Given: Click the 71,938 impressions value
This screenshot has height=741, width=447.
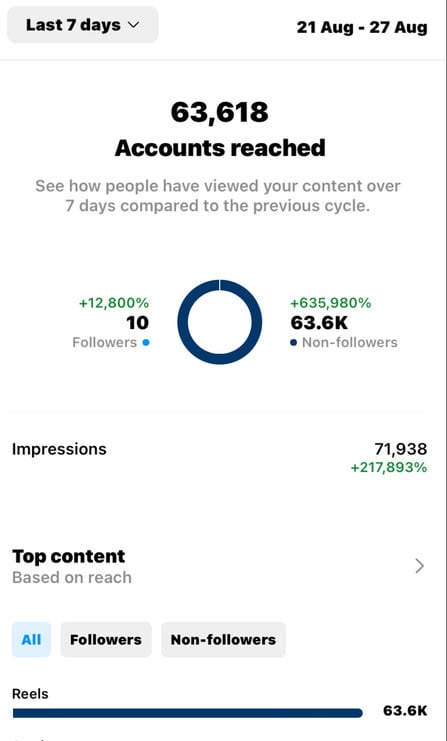Looking at the screenshot, I should click(401, 448).
